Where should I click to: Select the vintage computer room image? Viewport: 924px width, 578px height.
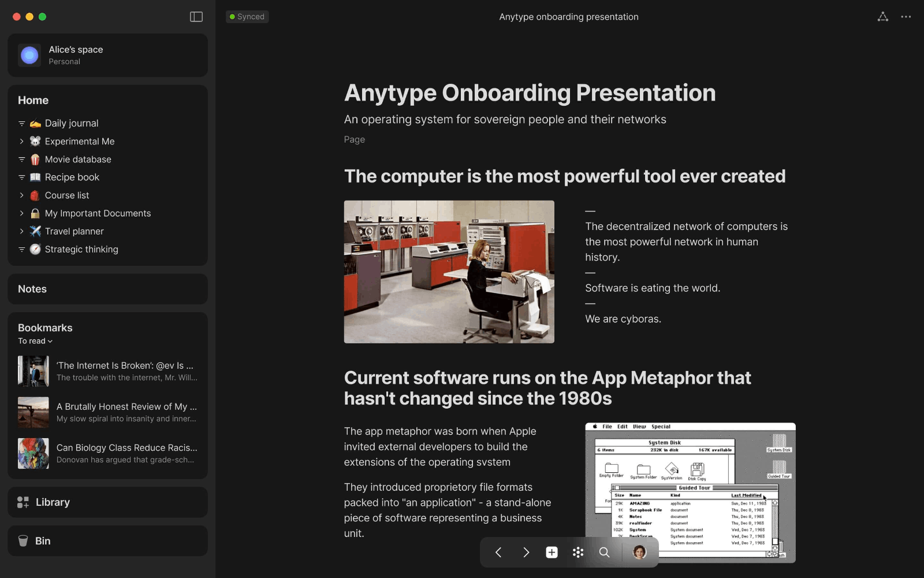449,272
